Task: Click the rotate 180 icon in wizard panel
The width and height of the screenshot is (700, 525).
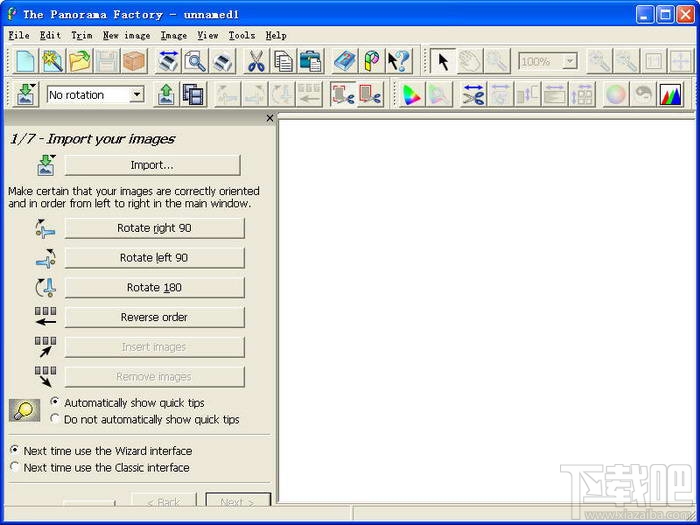Action: pyautogui.click(x=45, y=288)
